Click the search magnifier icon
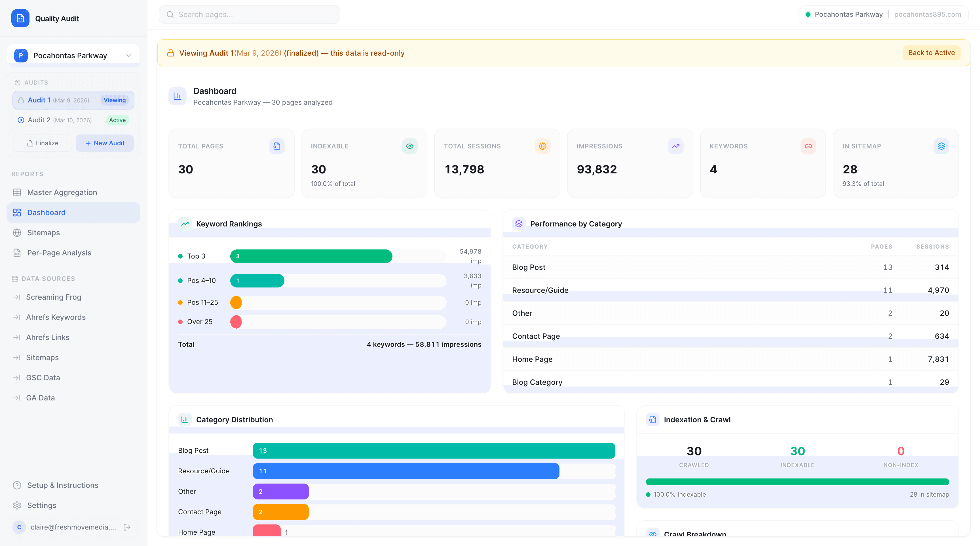980x546 pixels. (x=170, y=14)
